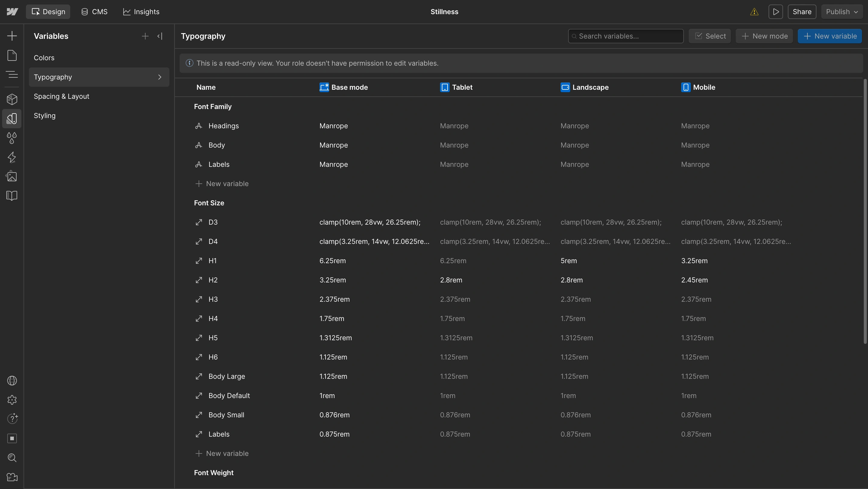Click the blue New variable button
This screenshot has width=868, height=489.
click(x=830, y=36)
